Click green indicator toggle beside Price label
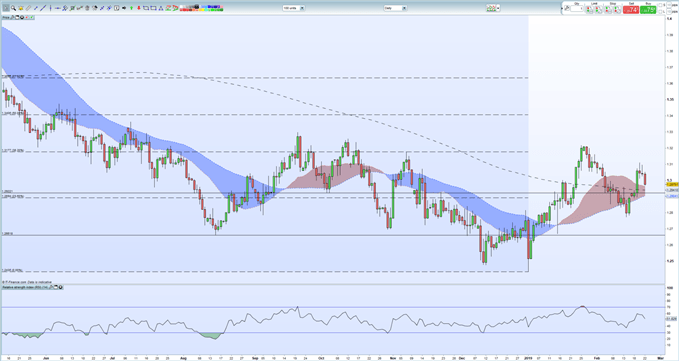 [32, 18]
